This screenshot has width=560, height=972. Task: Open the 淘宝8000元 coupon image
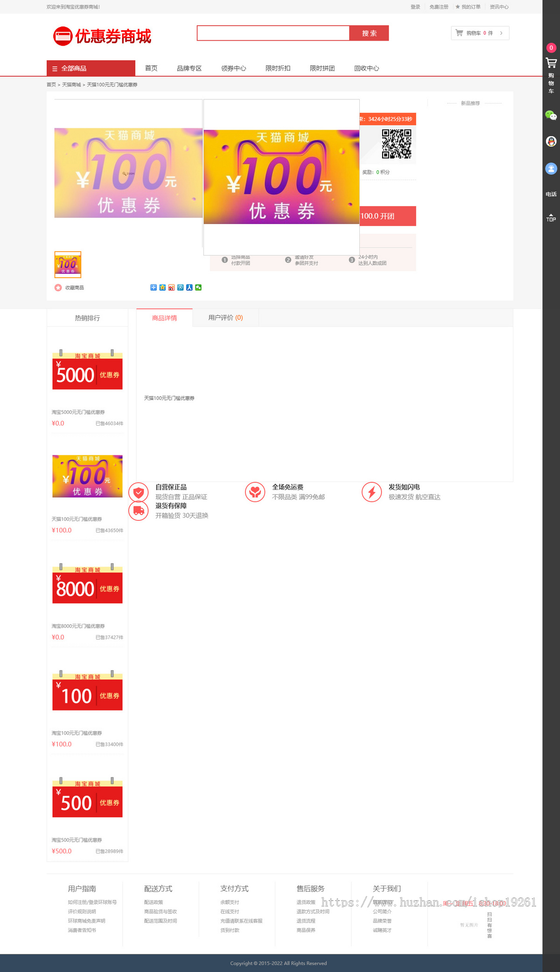pos(87,583)
